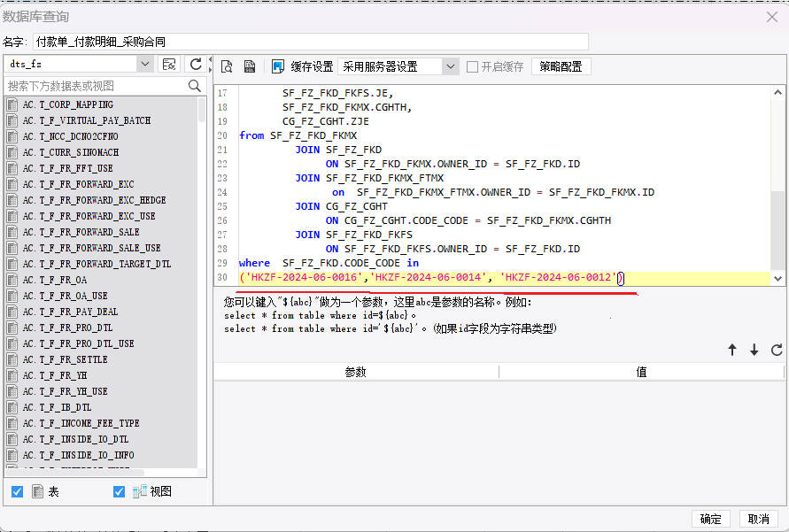Click table icon of AC.T_F_FR_OA
This screenshot has width=789, height=532.
pyautogui.click(x=12, y=280)
